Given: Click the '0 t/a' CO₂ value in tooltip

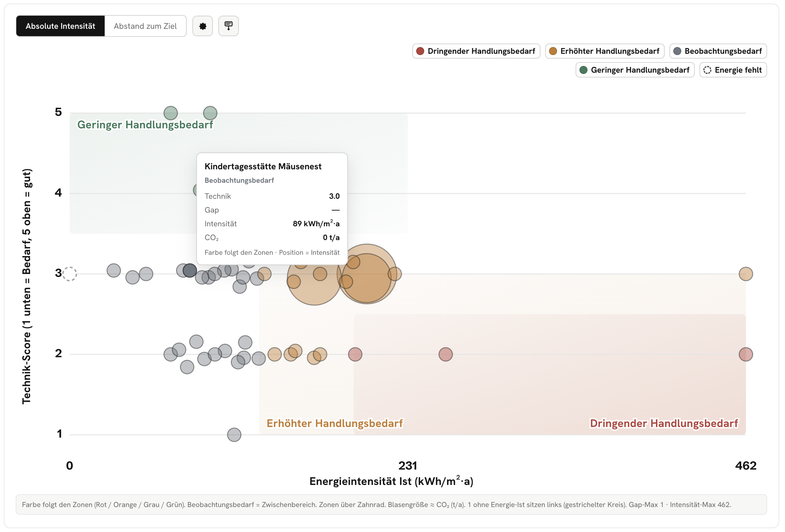Looking at the screenshot, I should pos(331,238).
